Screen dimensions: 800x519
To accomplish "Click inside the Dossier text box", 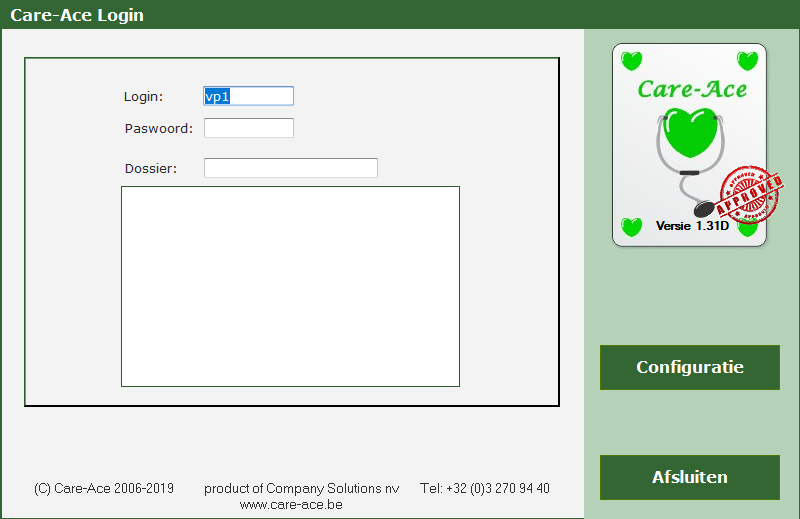I will 290,168.
